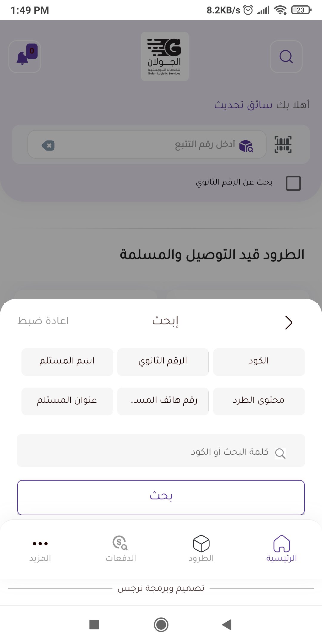Screen dimensions: 322x644
Task: Tap the magnifier search icon at top
Action: [286, 57]
